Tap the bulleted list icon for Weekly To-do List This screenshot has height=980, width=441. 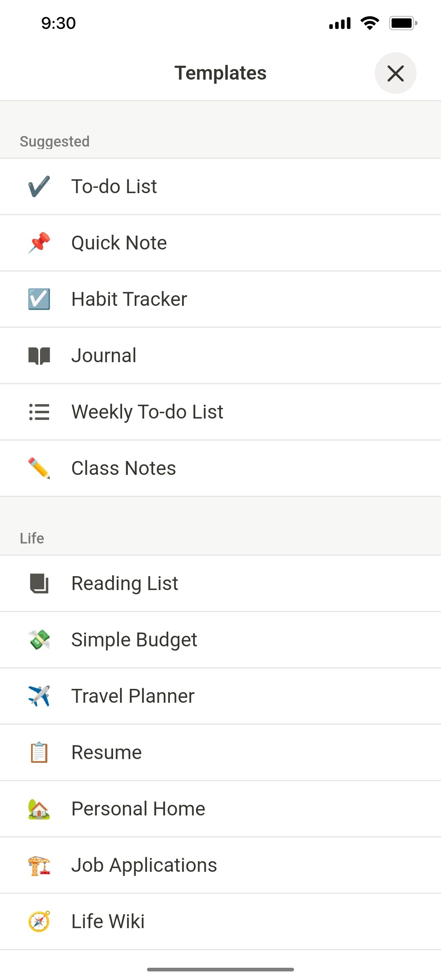pos(39,412)
